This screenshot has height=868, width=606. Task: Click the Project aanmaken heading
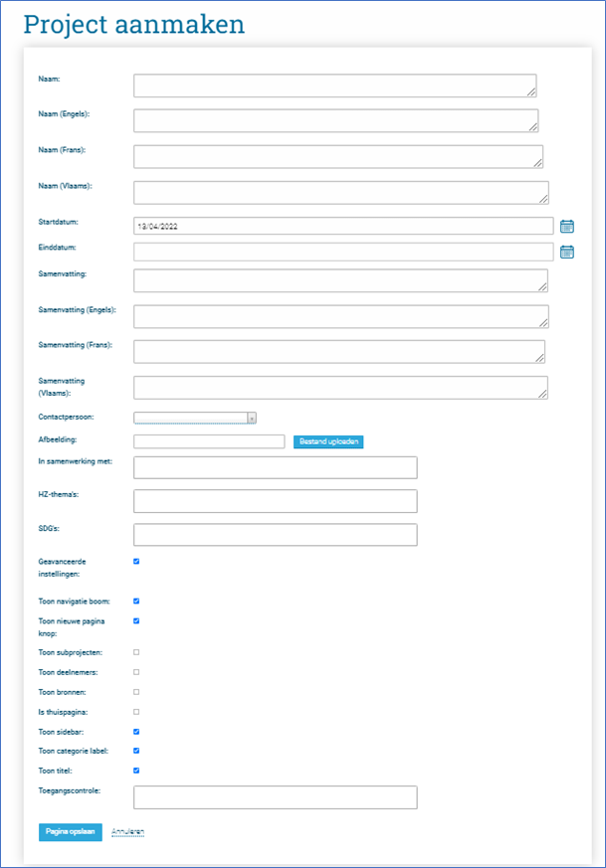point(134,25)
